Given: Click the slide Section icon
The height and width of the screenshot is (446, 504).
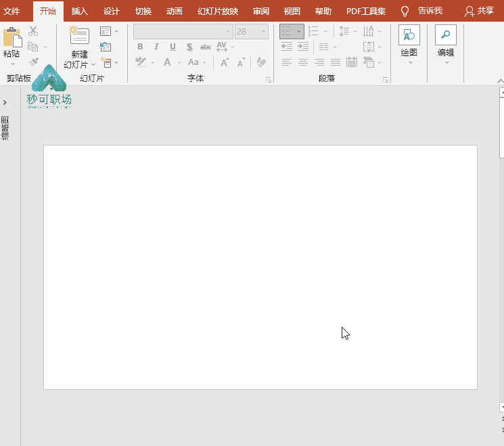Looking at the screenshot, I should point(106,62).
